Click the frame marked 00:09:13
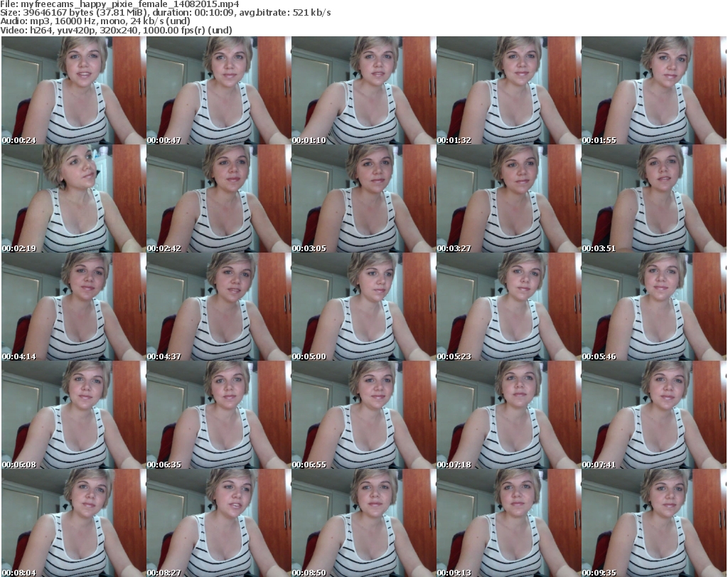728x577 pixels. [x=509, y=523]
